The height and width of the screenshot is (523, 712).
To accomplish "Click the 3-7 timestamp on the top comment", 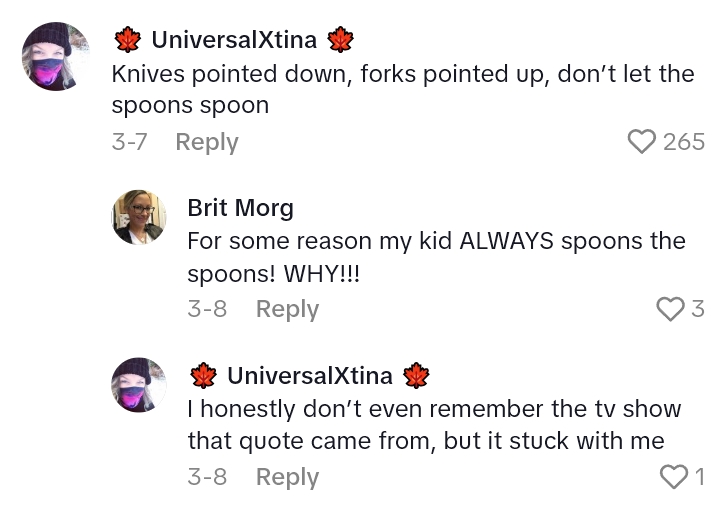I will pos(130,142).
